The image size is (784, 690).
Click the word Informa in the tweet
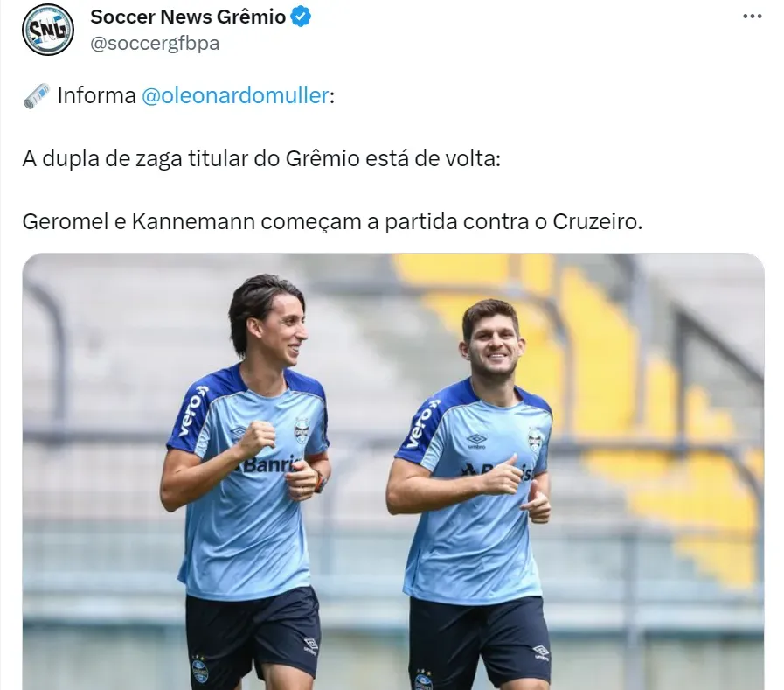tap(96, 95)
